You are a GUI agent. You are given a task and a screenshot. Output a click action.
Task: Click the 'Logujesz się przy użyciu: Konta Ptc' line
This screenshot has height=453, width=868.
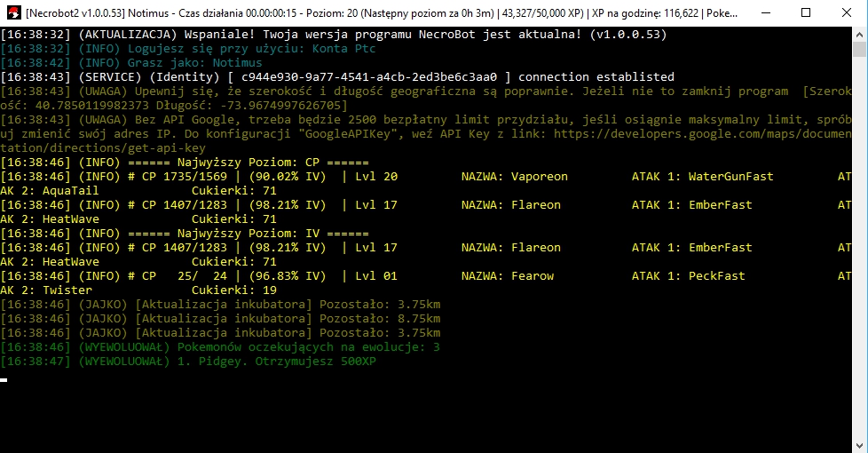coord(188,49)
